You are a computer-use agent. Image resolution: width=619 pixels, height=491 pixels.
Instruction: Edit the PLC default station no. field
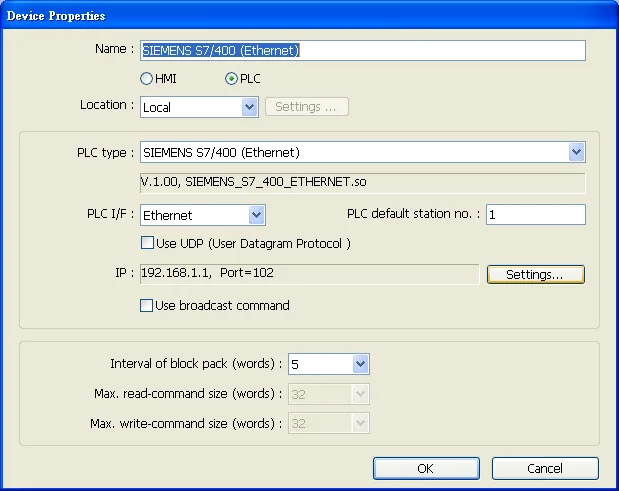pos(536,215)
